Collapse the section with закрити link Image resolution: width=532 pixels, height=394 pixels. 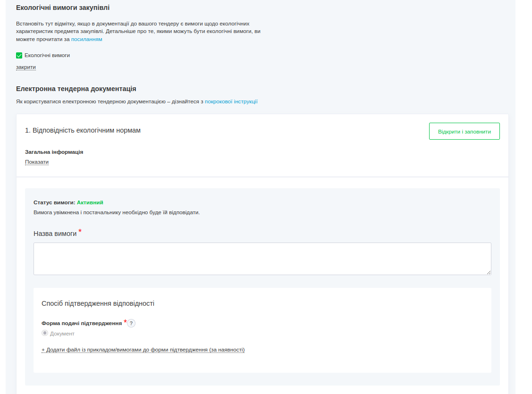coord(26,67)
